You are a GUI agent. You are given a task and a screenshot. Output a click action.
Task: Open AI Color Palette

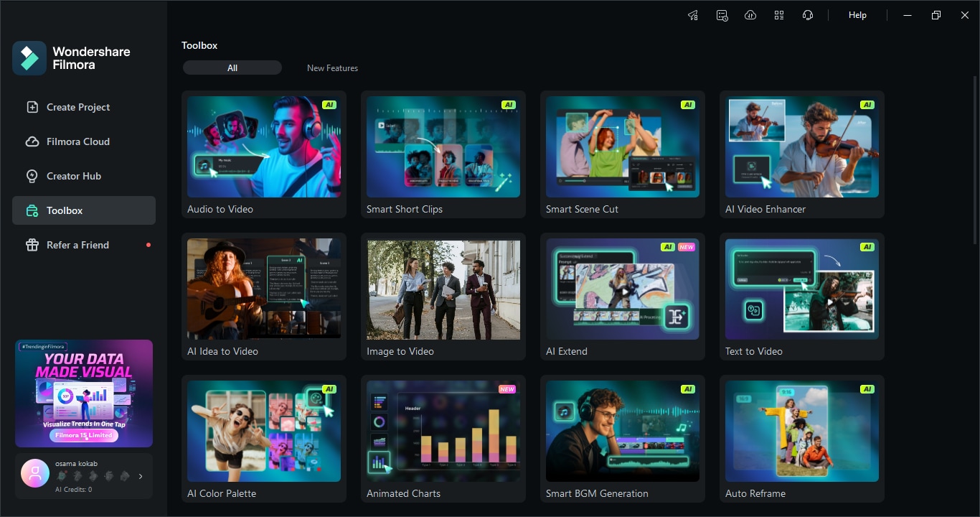pos(264,439)
